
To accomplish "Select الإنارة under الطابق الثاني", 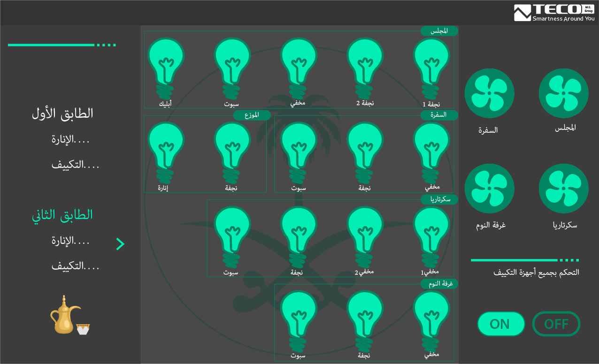I will pyautogui.click(x=70, y=241).
